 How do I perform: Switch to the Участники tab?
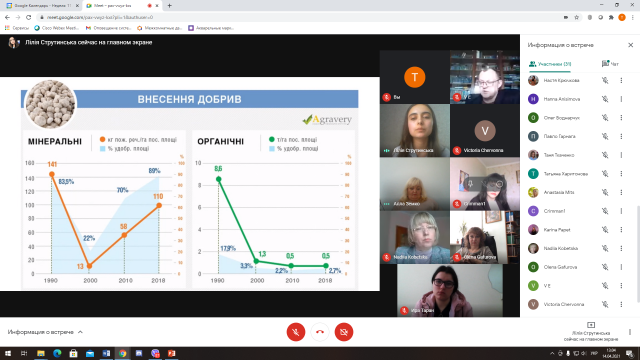550,64
